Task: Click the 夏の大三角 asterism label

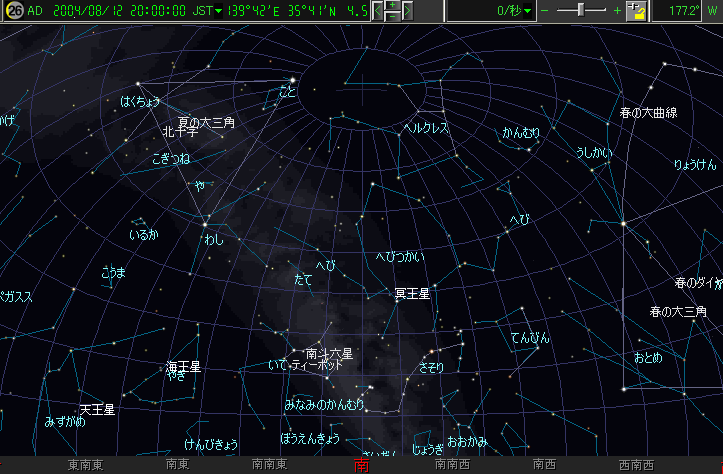Action: 206,122
